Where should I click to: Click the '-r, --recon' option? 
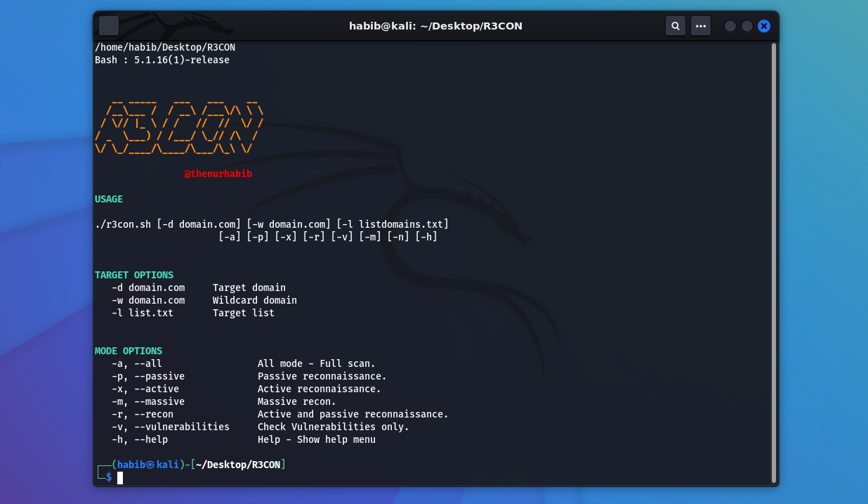tap(143, 414)
